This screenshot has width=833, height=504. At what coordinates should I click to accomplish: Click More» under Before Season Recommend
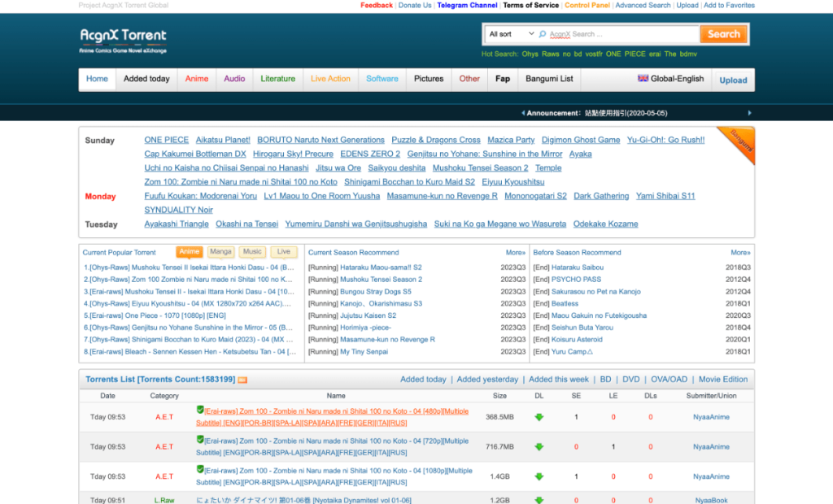(x=740, y=253)
